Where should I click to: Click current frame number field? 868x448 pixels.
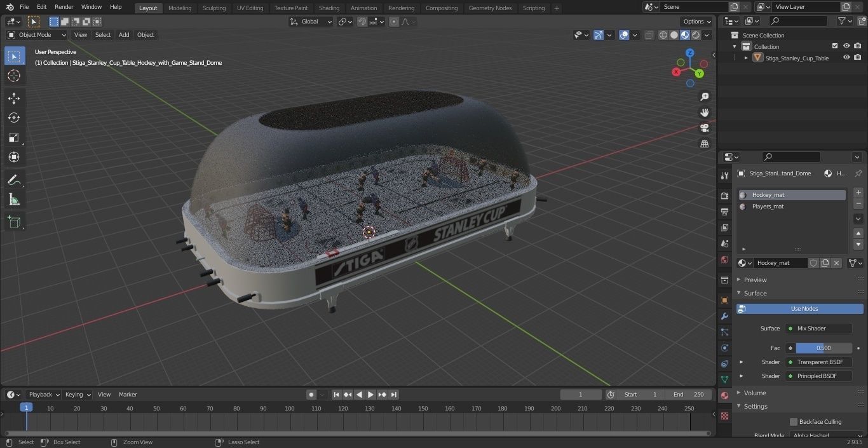tap(581, 395)
